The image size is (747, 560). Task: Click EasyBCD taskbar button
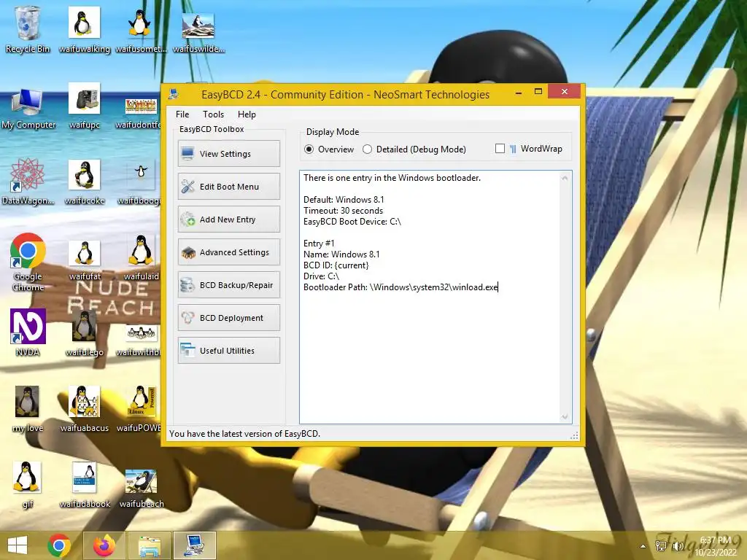[195, 545]
